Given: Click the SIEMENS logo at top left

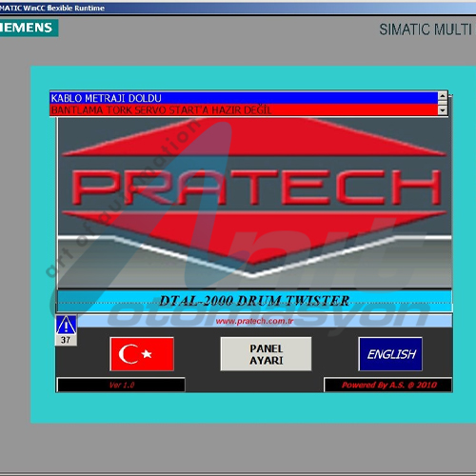Looking at the screenshot, I should tap(29, 28).
